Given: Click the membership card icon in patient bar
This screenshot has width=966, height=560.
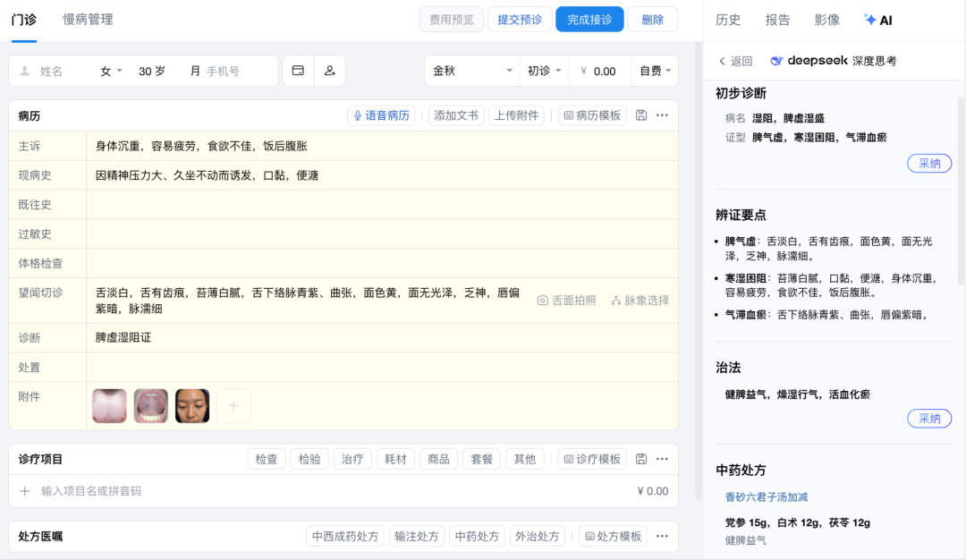Looking at the screenshot, I should pyautogui.click(x=297, y=71).
